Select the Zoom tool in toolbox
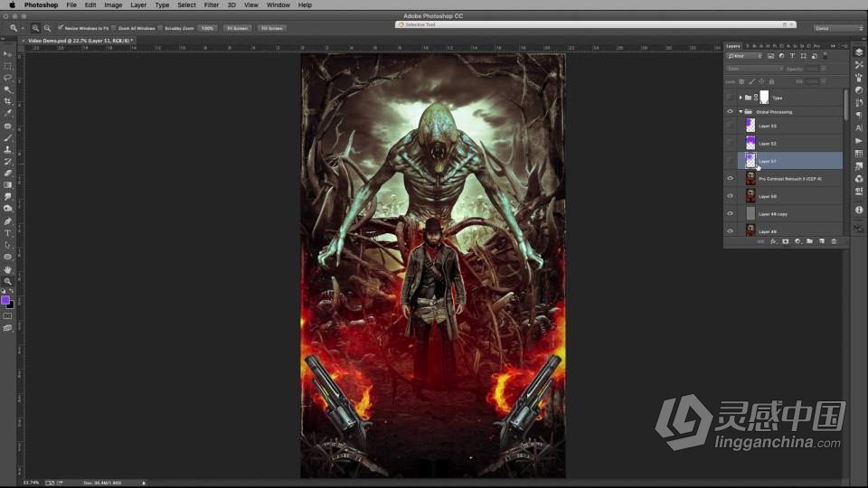This screenshot has width=868, height=488. click(x=8, y=281)
